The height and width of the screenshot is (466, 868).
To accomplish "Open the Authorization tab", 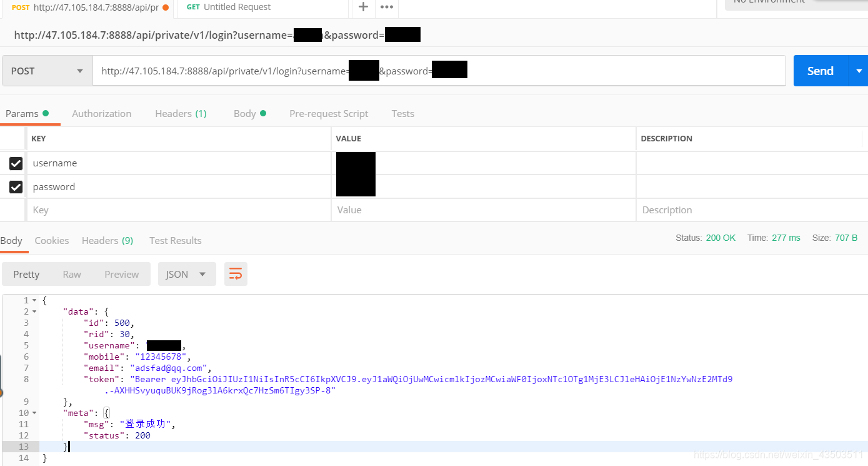I will coord(102,113).
